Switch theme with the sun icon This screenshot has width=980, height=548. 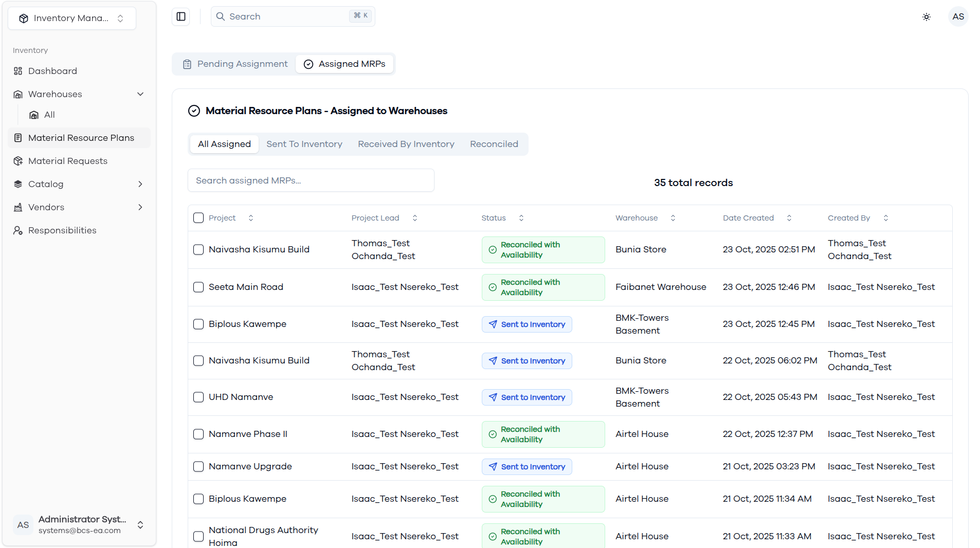(927, 17)
